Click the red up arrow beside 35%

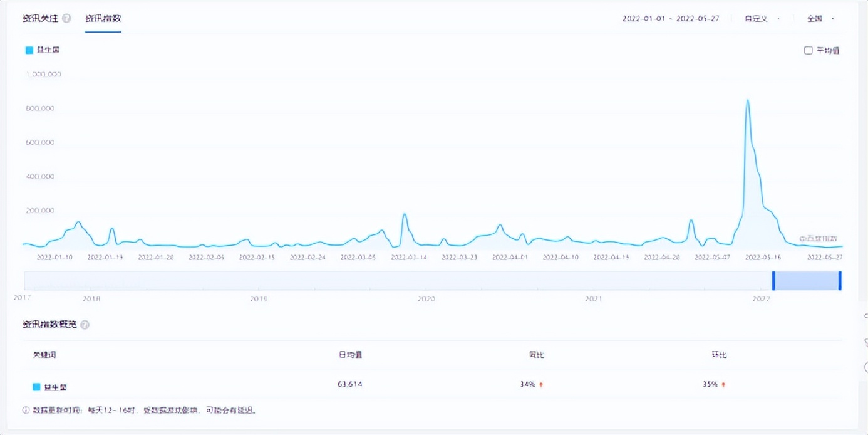pos(723,385)
